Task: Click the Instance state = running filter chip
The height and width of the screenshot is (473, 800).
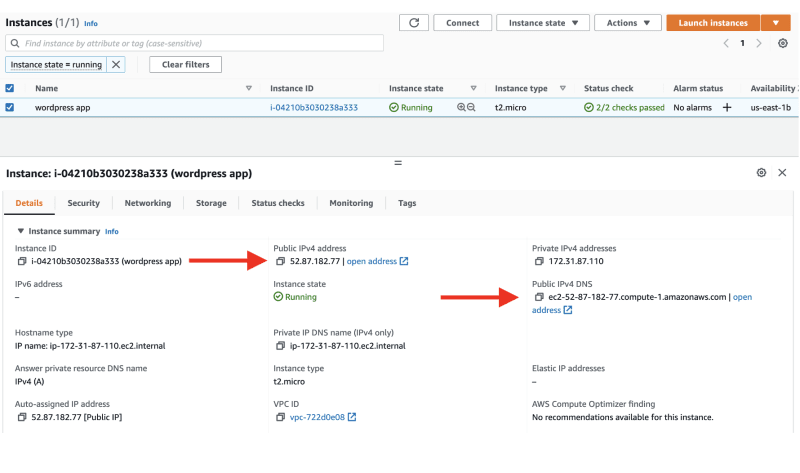Action: click(56, 65)
